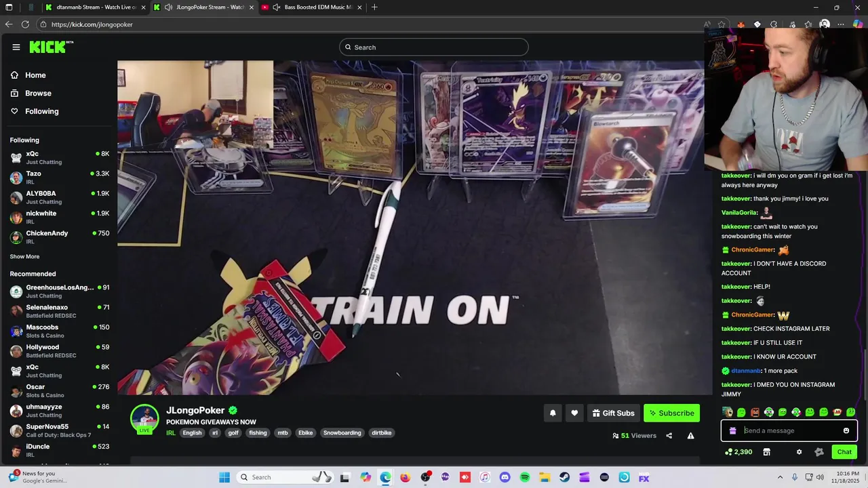The width and height of the screenshot is (868, 488).
Task: Focus the Kick Search box
Action: [x=434, y=47]
